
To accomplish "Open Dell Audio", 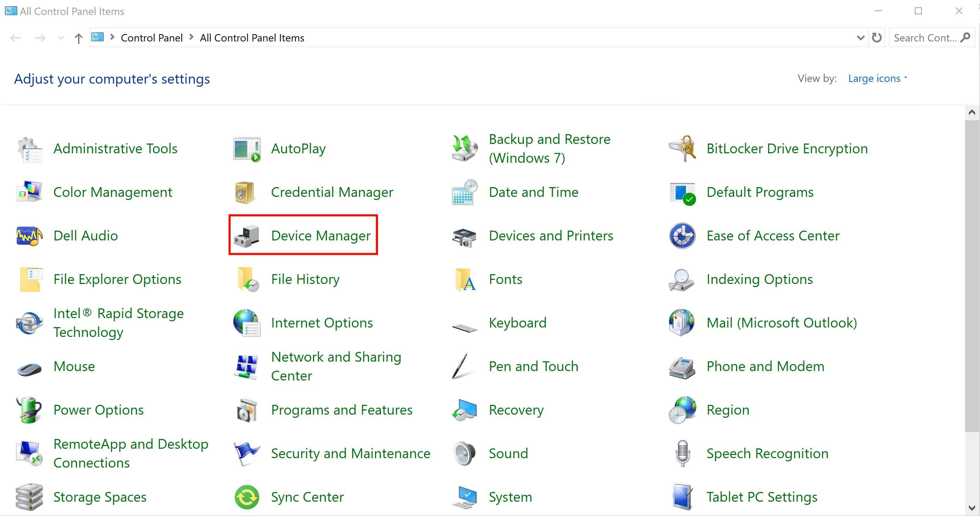I will (x=86, y=235).
